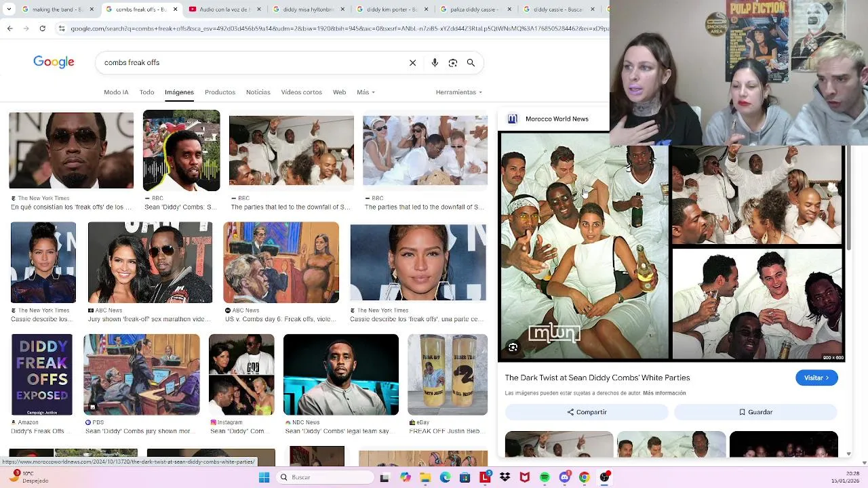Open the large white party preview image
Screen dimensions: 868x488
(x=671, y=246)
